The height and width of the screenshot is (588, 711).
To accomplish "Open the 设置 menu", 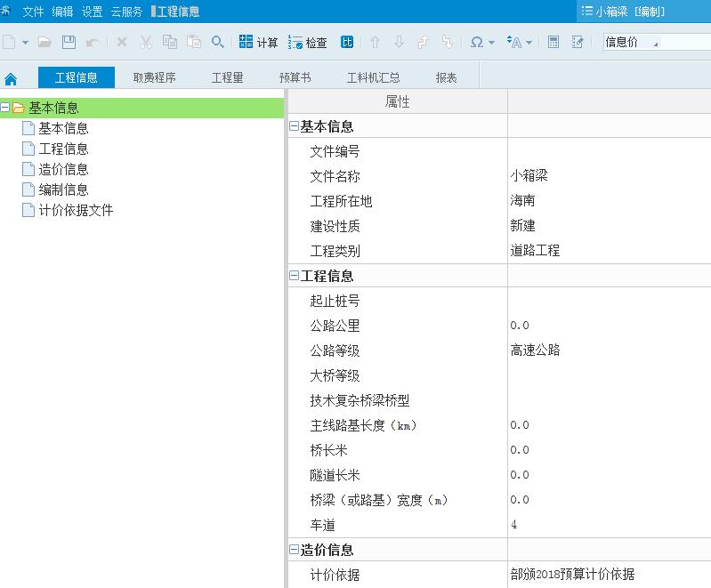I will point(92,12).
